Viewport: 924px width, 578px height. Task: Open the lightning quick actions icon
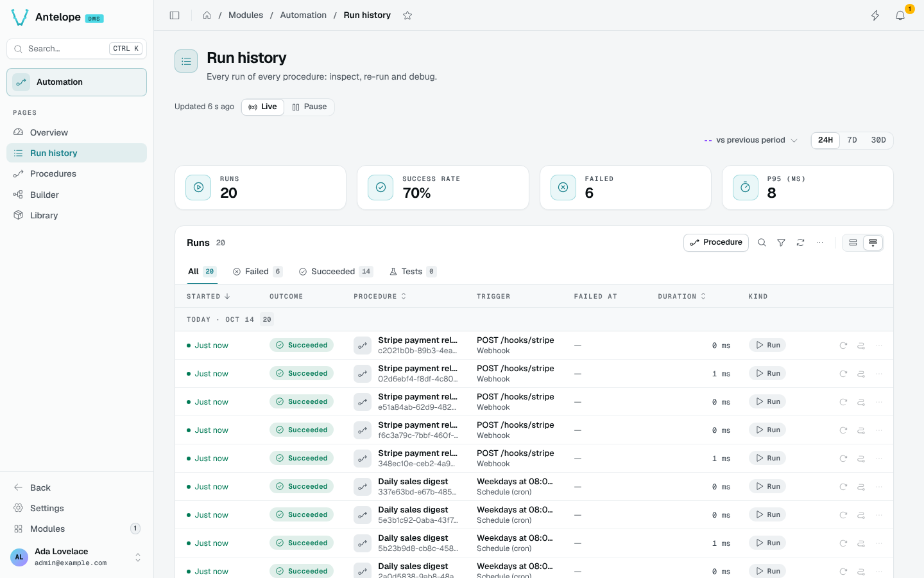(x=875, y=15)
